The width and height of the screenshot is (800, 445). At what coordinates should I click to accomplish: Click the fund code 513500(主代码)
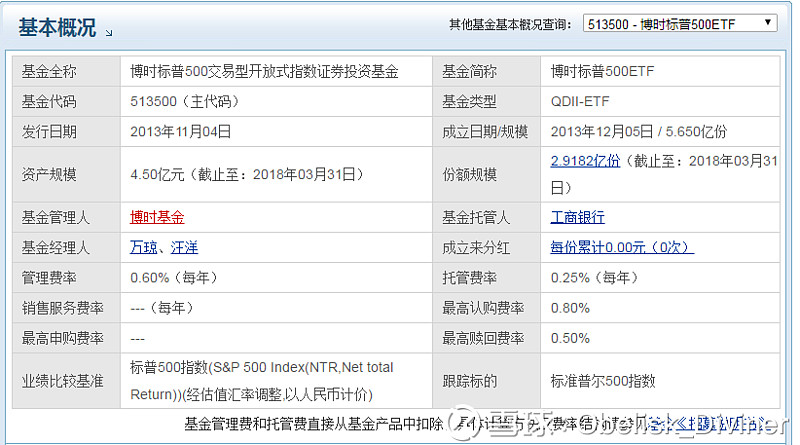click(185, 102)
